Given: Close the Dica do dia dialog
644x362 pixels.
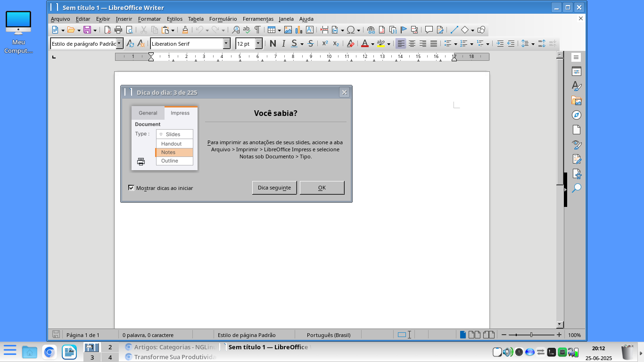Looking at the screenshot, I should tap(344, 92).
